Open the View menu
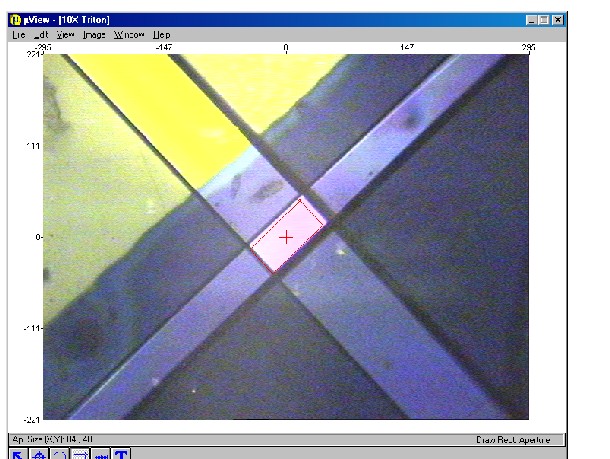Viewport: 610px width, 459px height. [x=65, y=34]
